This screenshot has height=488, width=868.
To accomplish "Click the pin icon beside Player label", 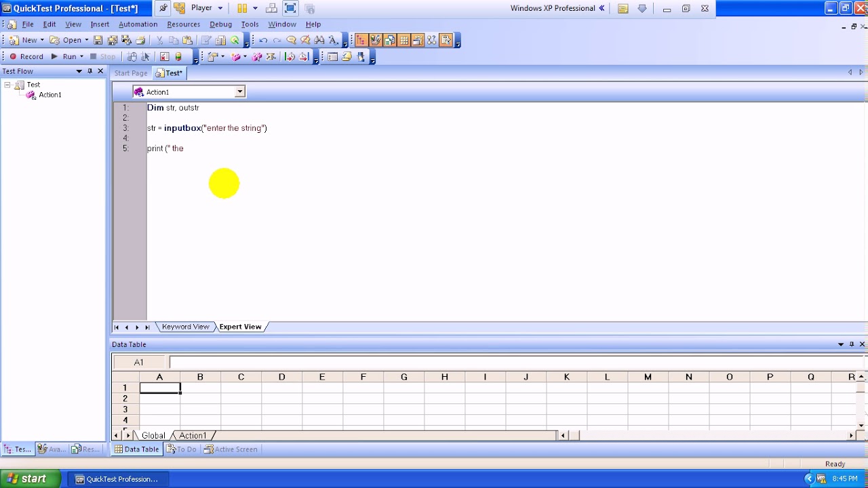I will (x=163, y=8).
